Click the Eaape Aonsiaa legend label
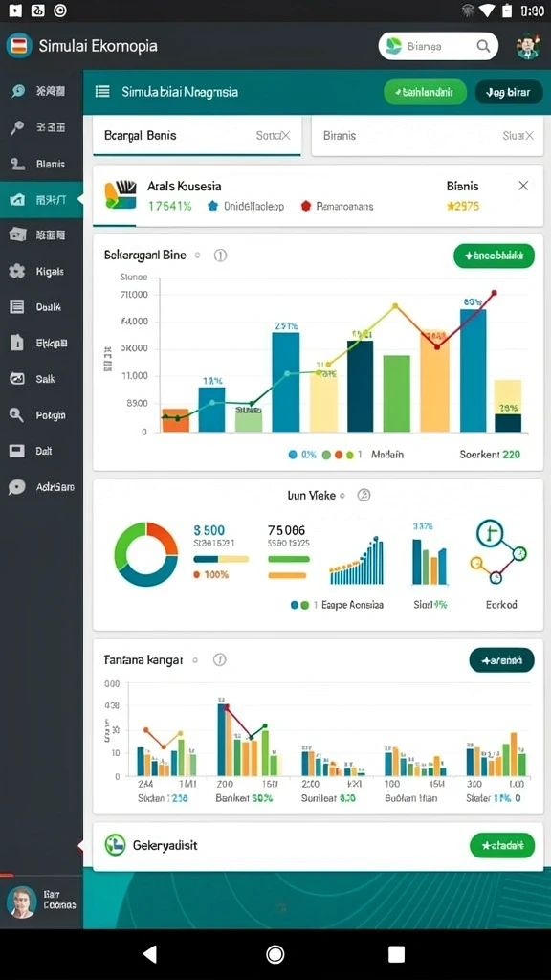 click(352, 605)
